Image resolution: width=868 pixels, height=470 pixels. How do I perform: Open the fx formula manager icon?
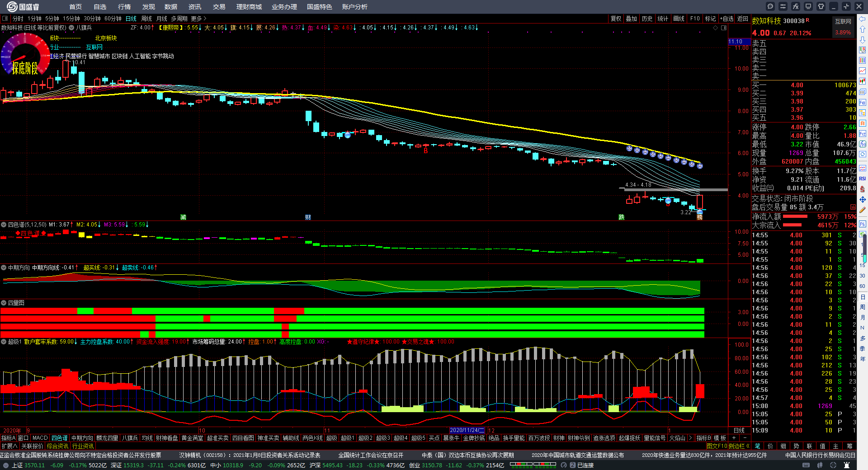pos(796,6)
